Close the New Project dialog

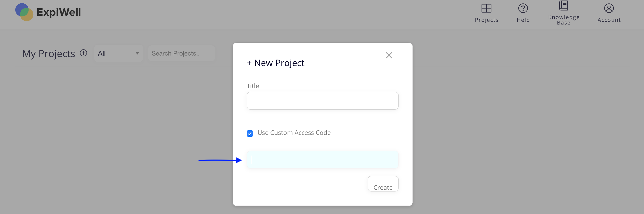point(389,55)
